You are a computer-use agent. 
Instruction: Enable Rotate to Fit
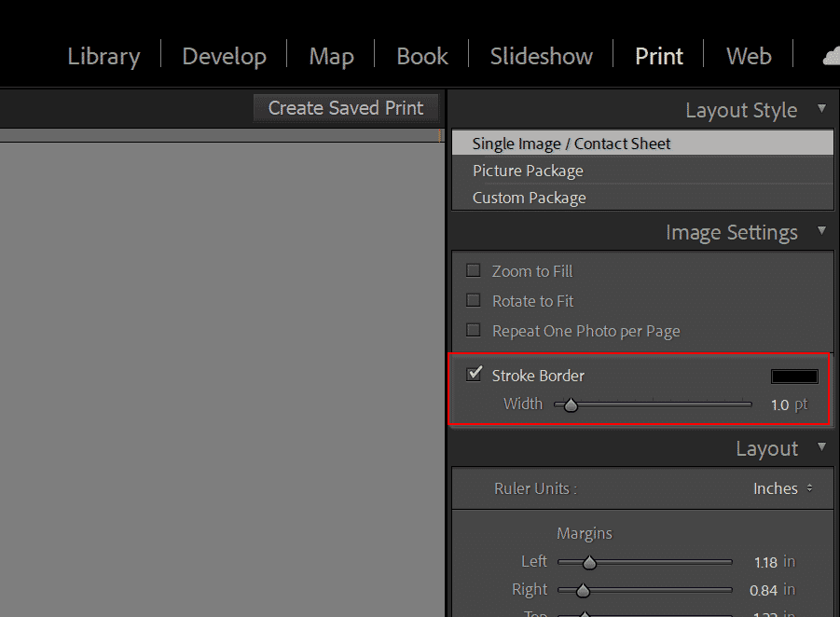[x=473, y=300]
